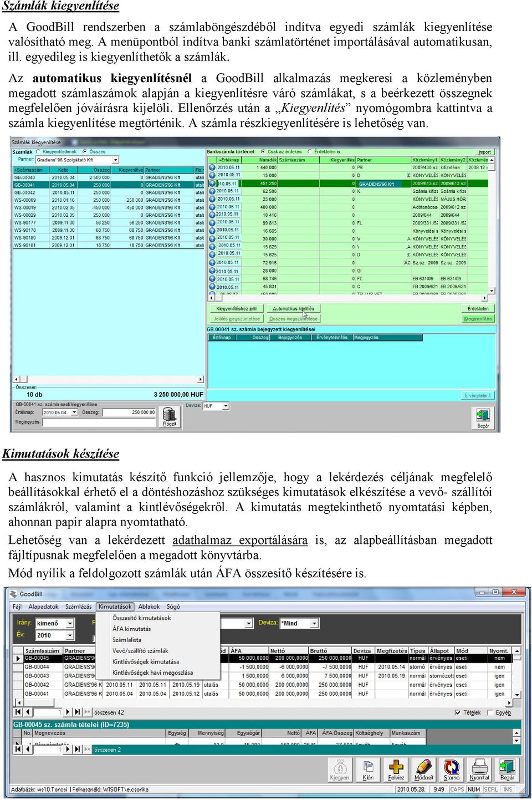The width and height of the screenshot is (532, 800).
Task: Open the Számlázás menu
Action: coord(79,607)
